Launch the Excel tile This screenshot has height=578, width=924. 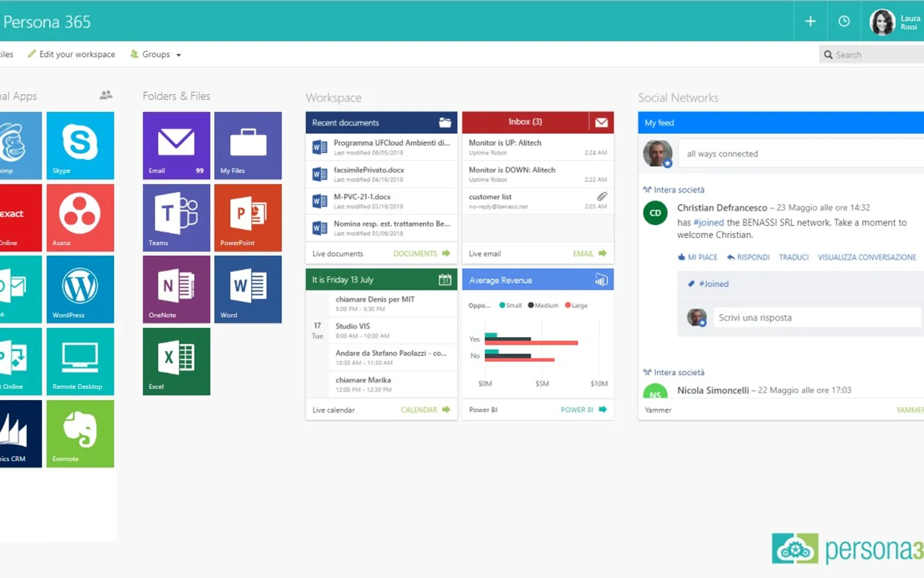[x=177, y=362]
